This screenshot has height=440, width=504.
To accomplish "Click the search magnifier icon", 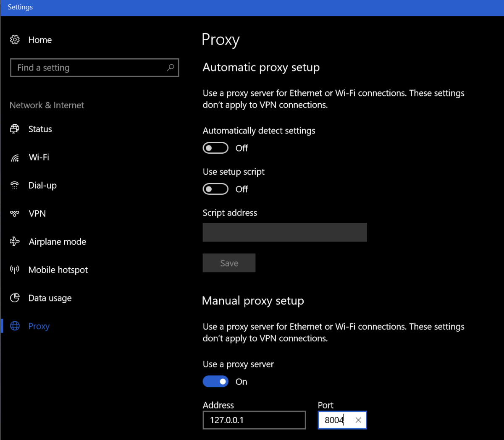I will click(170, 67).
